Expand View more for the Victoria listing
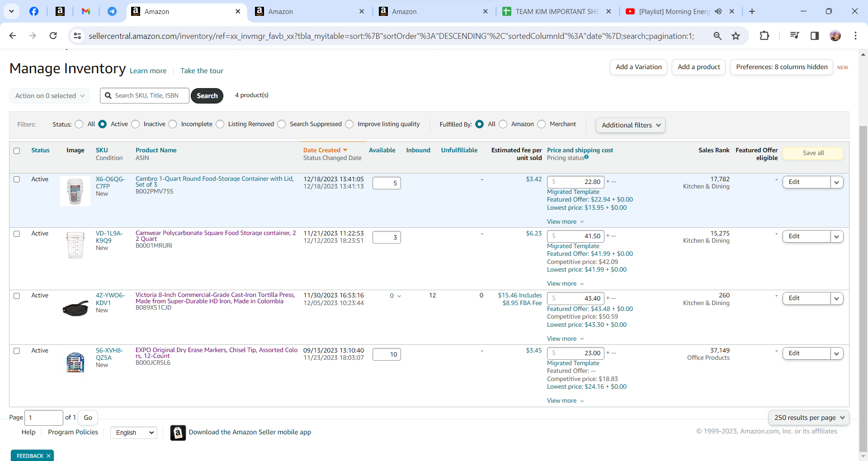This screenshot has width=868, height=461. coord(565,339)
